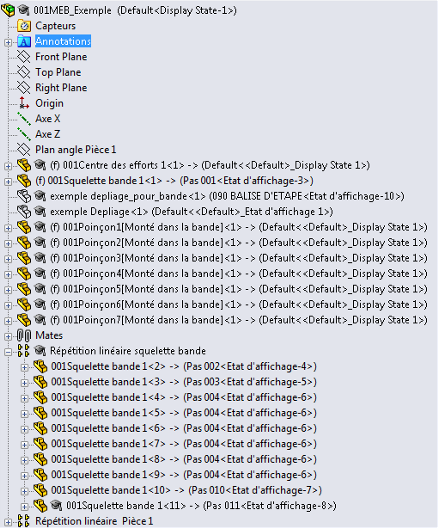Select the Annotations folder icon

pyautogui.click(x=24, y=41)
